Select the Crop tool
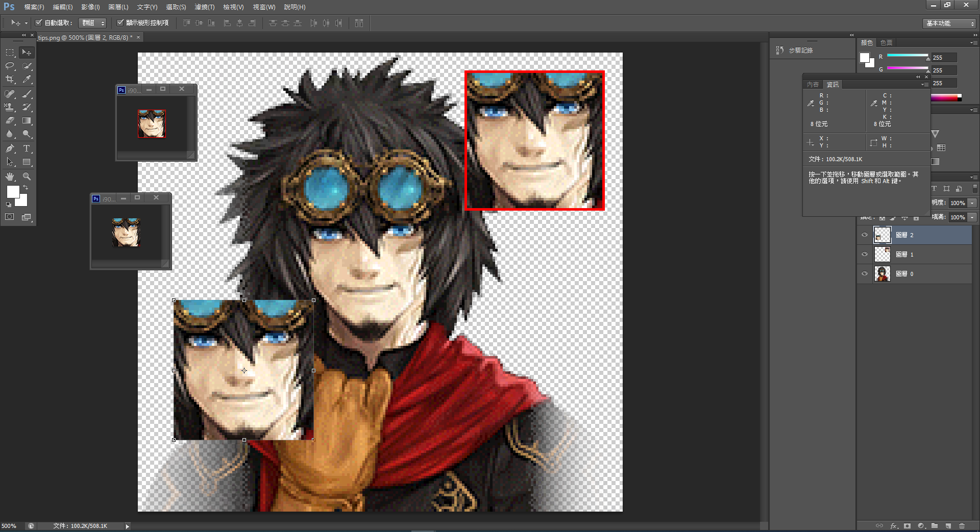The image size is (980, 532). point(10,80)
